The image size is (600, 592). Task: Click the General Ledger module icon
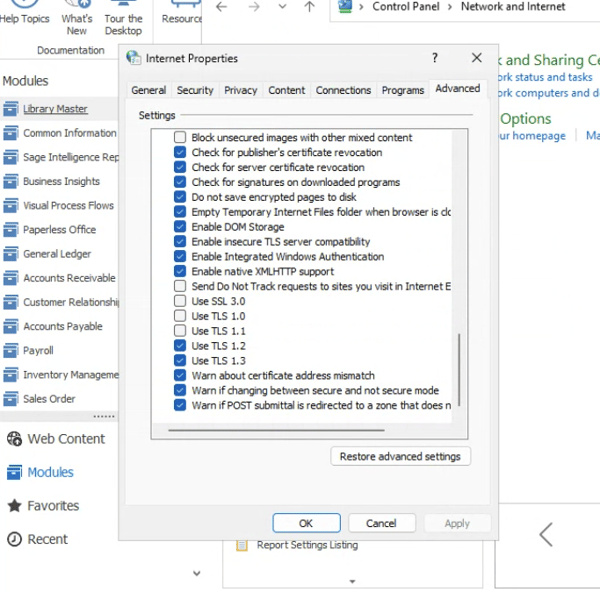(11, 254)
